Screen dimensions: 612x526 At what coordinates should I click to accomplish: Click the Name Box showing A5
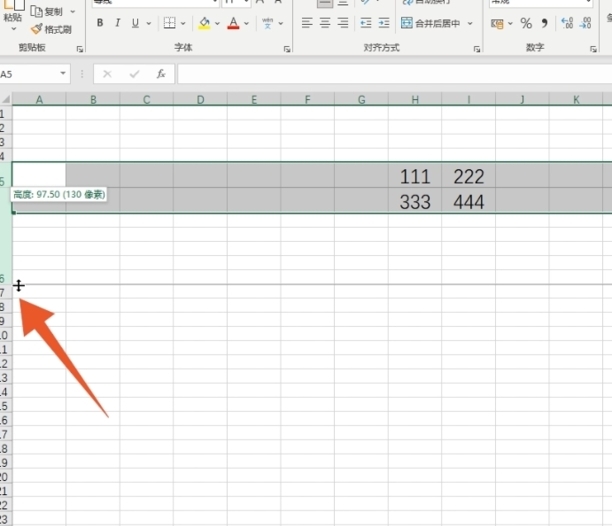coord(28,74)
